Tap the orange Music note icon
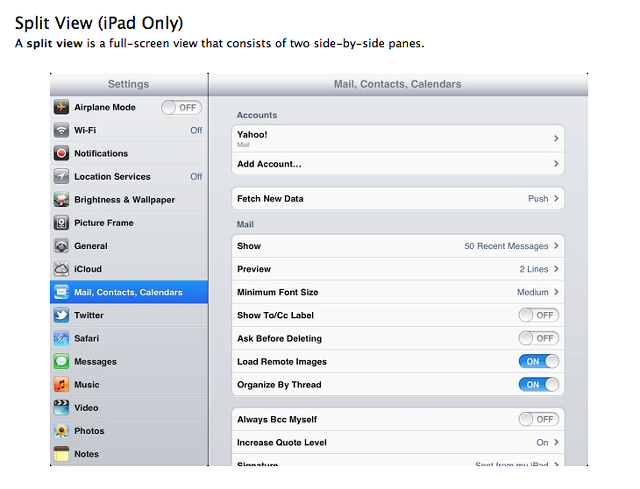Viewport: 640px width, 489px height. [61, 385]
